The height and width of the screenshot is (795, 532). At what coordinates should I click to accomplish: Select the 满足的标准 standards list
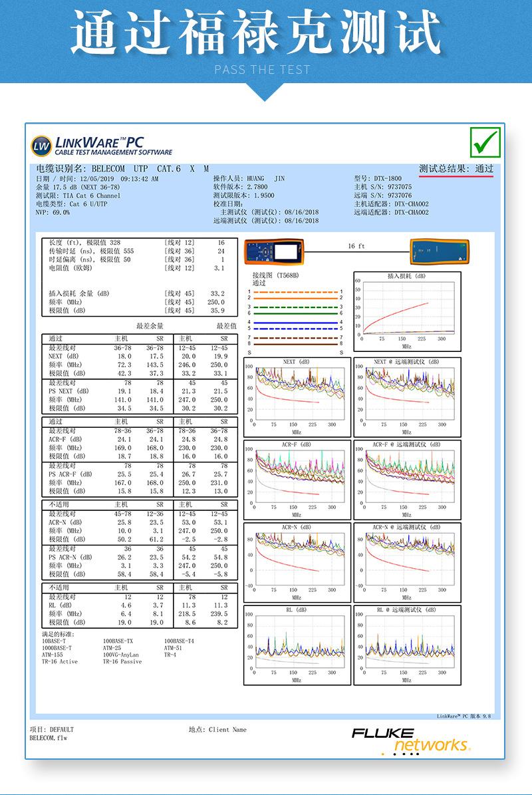coord(118,648)
